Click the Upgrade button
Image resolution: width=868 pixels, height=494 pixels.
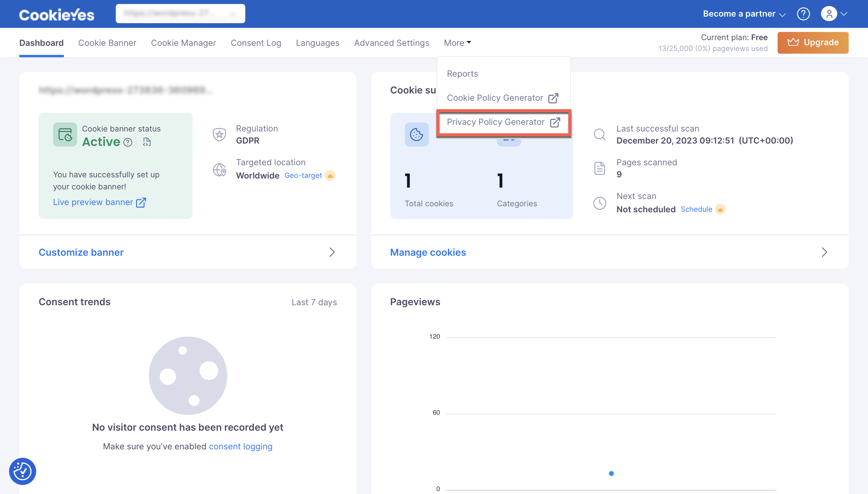813,43
